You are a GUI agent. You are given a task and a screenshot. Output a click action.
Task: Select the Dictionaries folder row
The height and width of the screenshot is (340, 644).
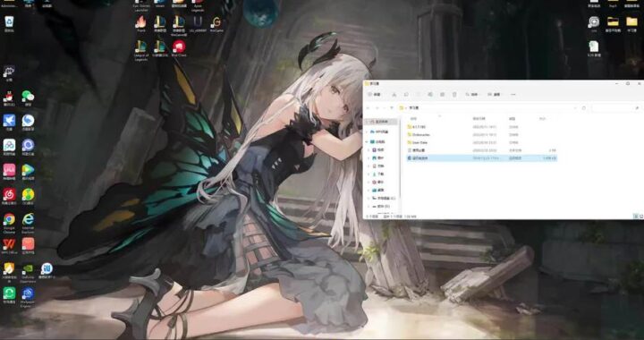pos(481,134)
